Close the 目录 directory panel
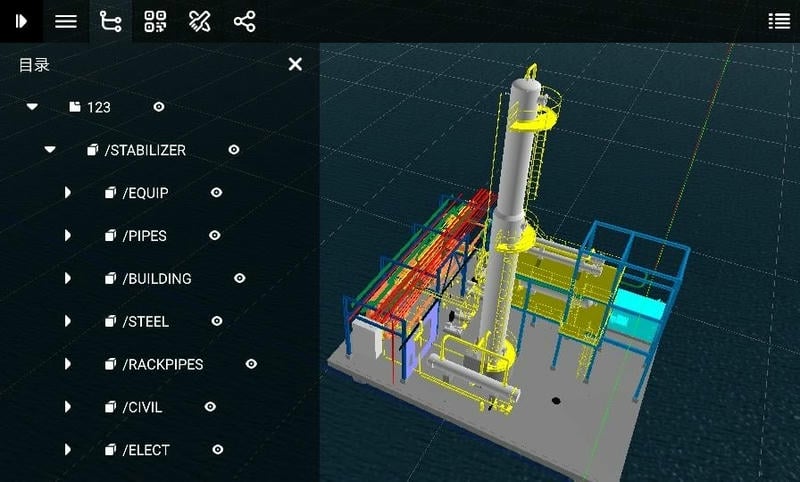The image size is (800, 482). point(295,64)
